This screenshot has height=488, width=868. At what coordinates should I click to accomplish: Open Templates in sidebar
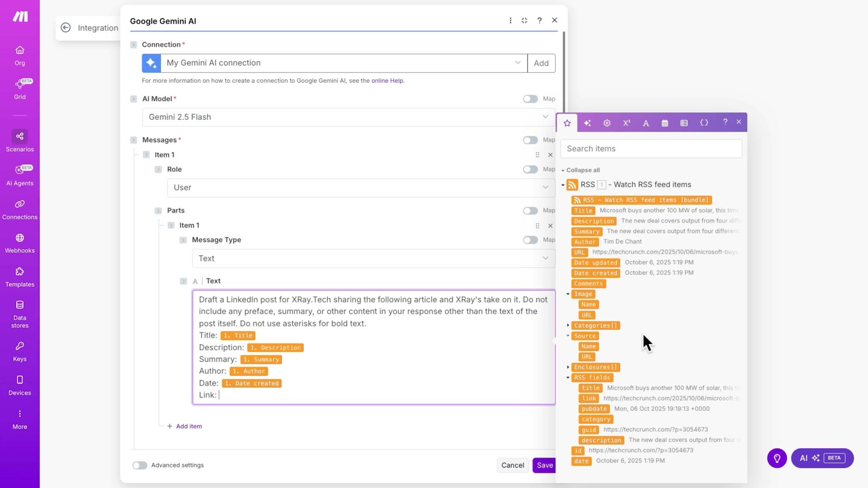[20, 277]
